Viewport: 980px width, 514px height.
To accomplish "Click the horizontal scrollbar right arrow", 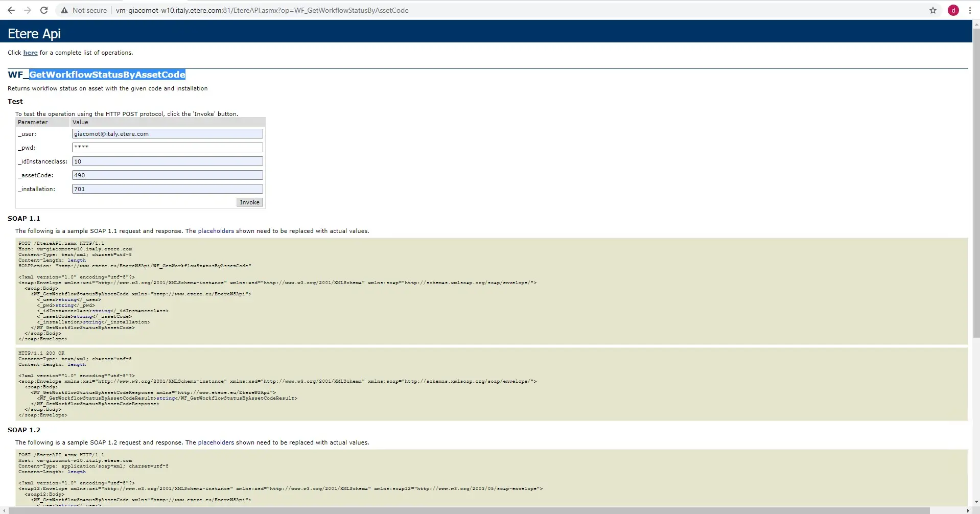I will (968, 510).
